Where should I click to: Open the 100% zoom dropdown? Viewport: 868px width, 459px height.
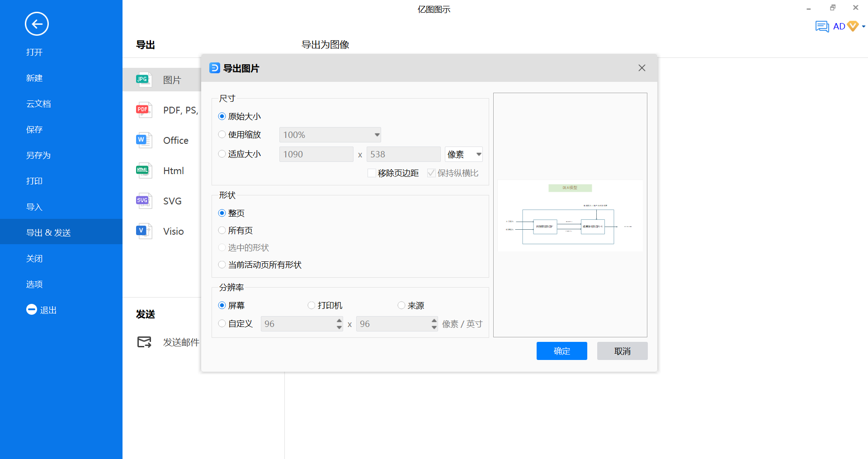330,135
